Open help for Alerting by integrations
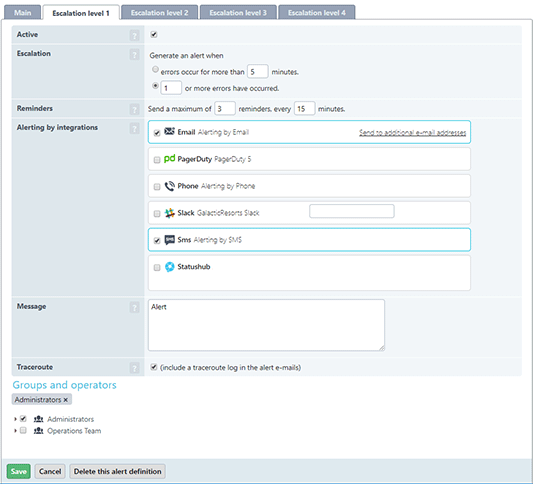 click(135, 128)
